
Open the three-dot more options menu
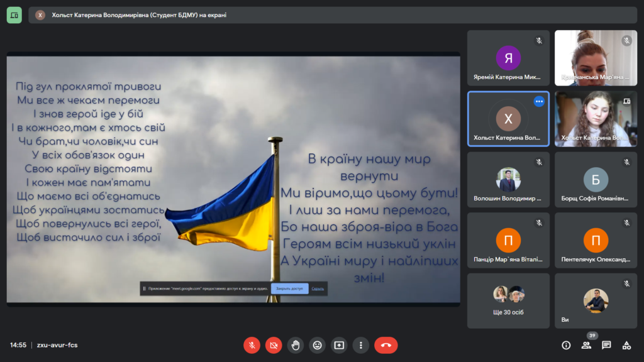[x=360, y=345]
